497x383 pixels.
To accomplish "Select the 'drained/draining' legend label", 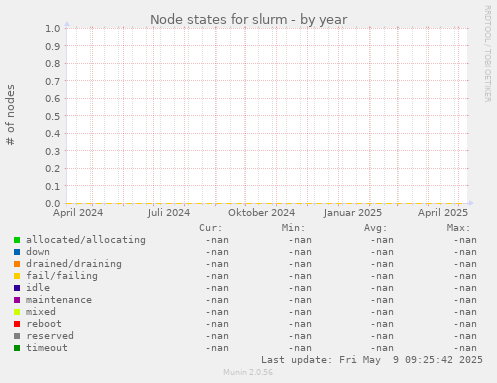I will pos(74,264).
